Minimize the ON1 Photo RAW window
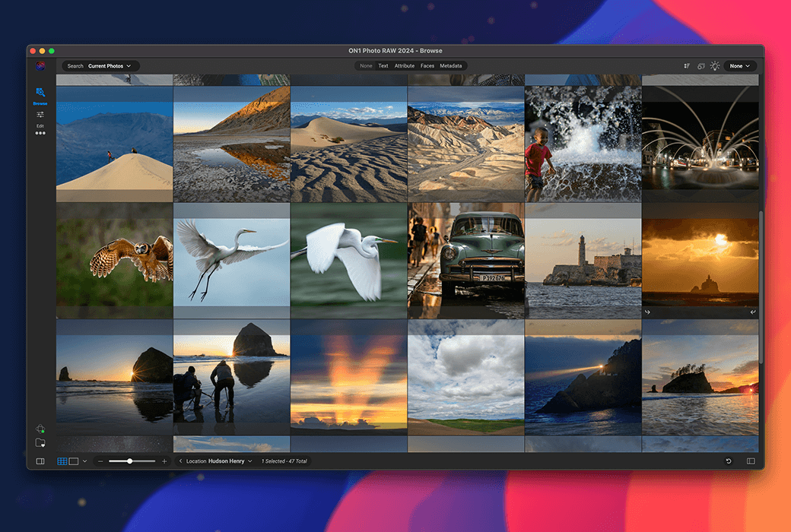Screen dimensions: 791x532 click(43, 51)
